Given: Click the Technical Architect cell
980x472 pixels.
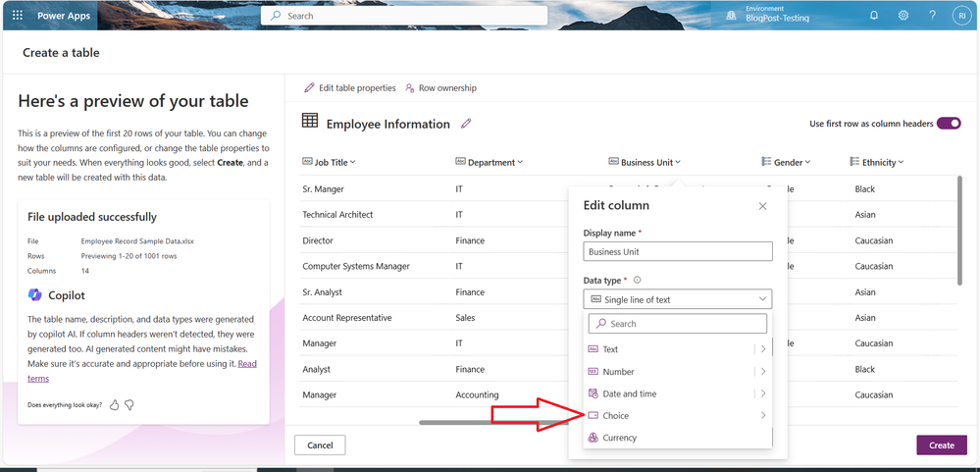Looking at the screenshot, I should click(x=337, y=215).
